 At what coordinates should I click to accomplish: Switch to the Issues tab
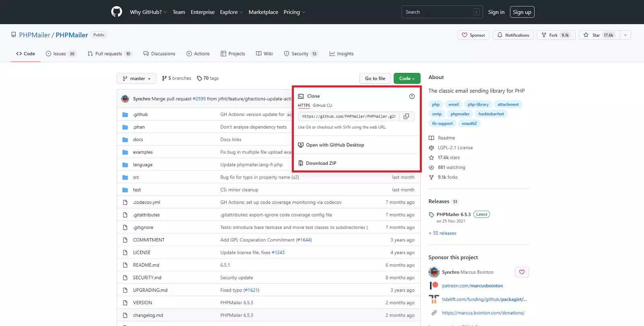tap(60, 54)
